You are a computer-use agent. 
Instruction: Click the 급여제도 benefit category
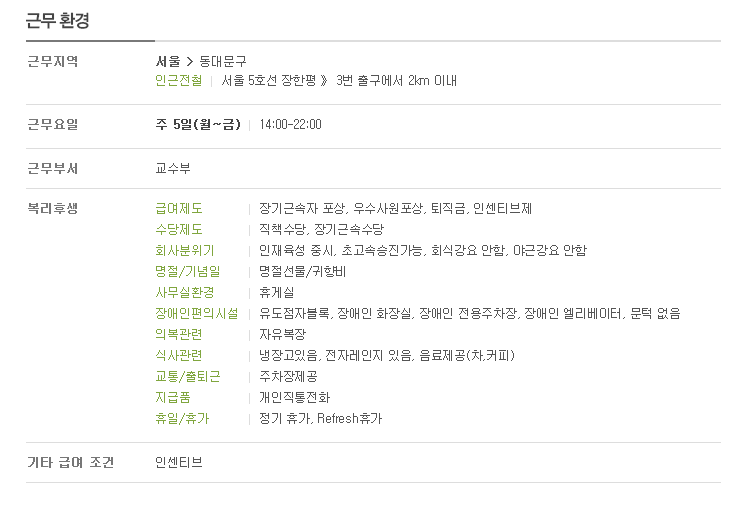click(x=179, y=209)
